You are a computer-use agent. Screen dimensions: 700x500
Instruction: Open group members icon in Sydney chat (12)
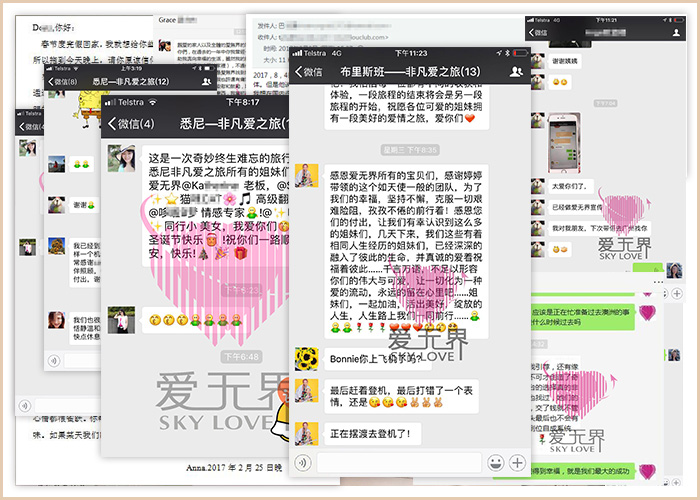point(208,81)
